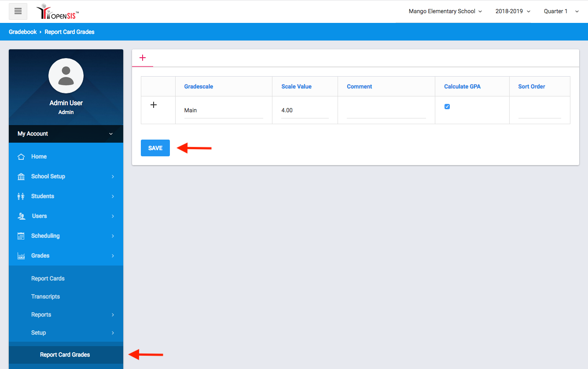
Task: Open the Quarter 1 marking period dropdown
Action: 561,11
